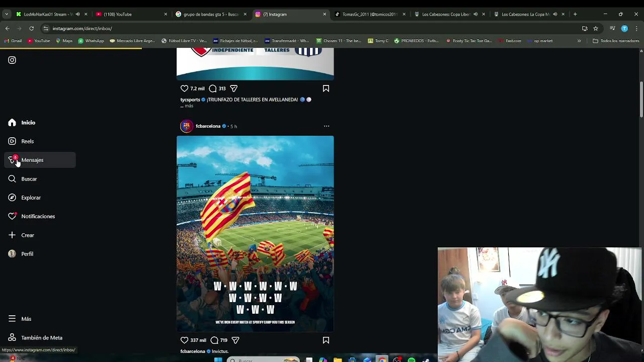Switch to TomasGc_2011 TikTok tab

click(x=370, y=14)
